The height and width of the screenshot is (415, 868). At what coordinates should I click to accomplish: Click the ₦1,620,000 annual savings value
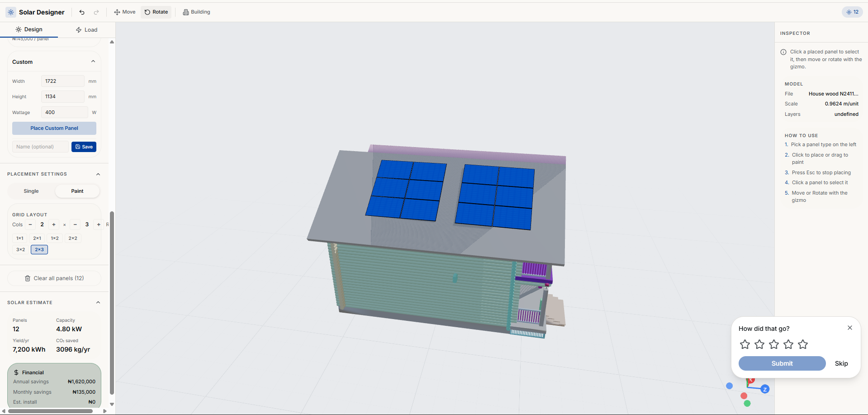pos(81,382)
